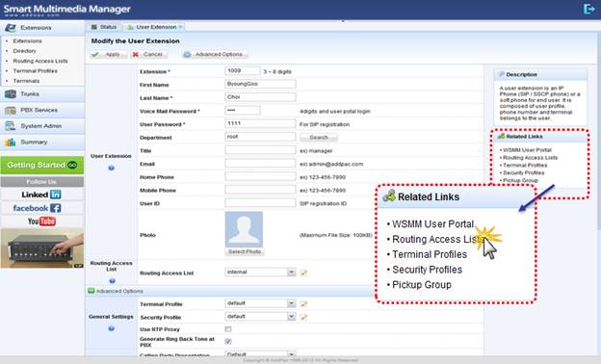Click the Email input field
Viewport: 601px width, 364px height.
point(260,164)
